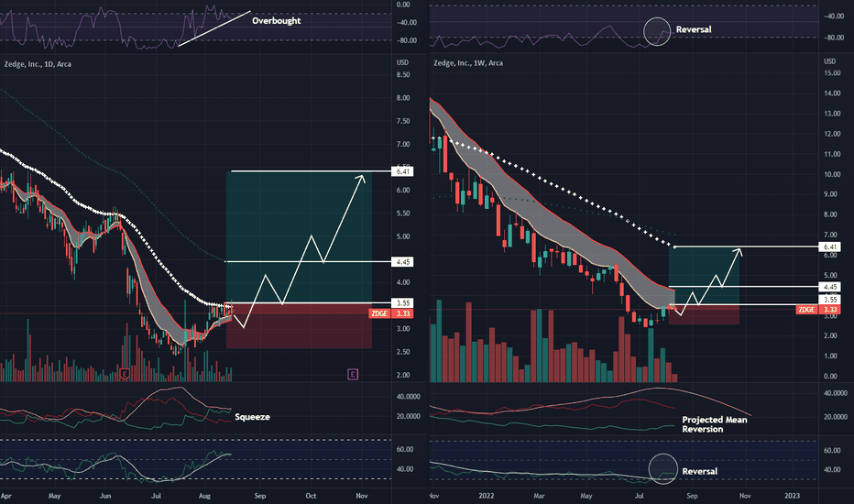The image size is (854, 504).
Task: Click the red earnings E marker near June
Action: (x=125, y=374)
